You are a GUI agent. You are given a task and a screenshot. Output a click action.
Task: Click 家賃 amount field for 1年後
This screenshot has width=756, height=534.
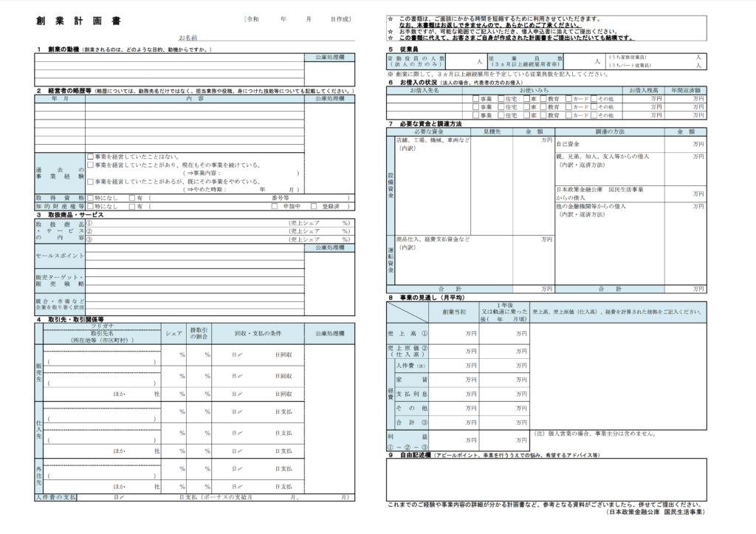click(x=506, y=379)
